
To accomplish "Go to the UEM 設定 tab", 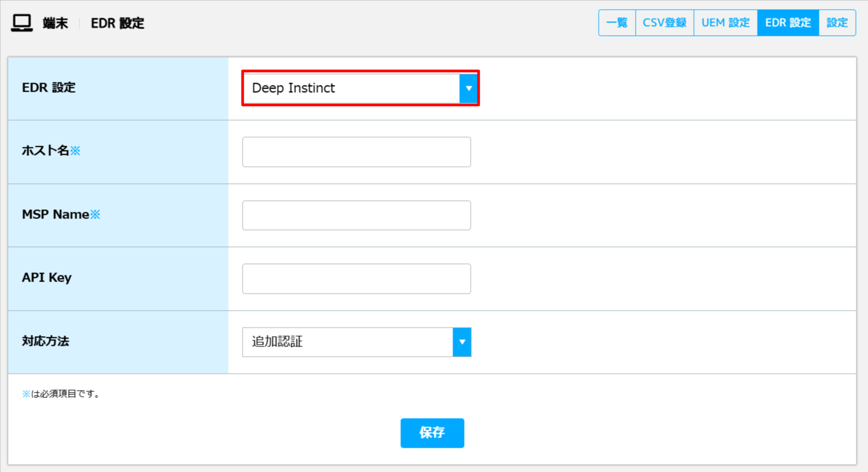I will [726, 23].
